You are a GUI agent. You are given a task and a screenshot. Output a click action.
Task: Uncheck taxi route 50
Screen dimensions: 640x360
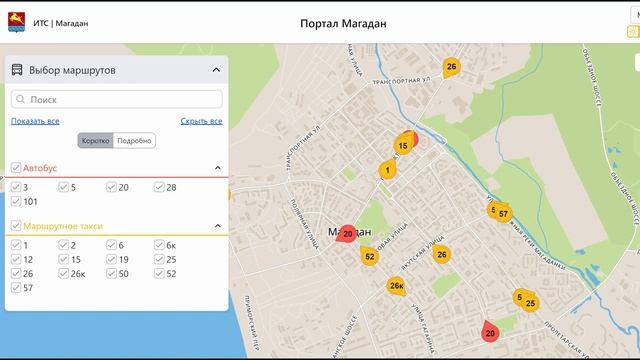[111, 273]
